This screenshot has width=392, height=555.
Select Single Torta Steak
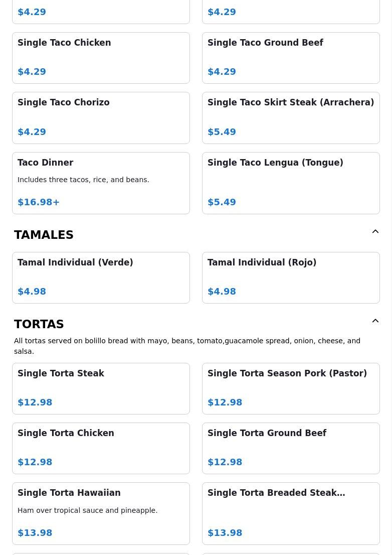tap(101, 388)
